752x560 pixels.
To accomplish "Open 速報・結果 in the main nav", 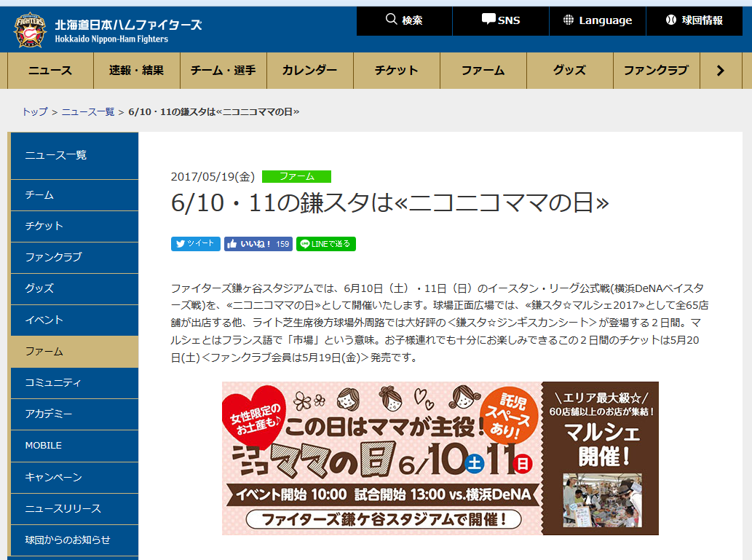I will click(x=137, y=71).
